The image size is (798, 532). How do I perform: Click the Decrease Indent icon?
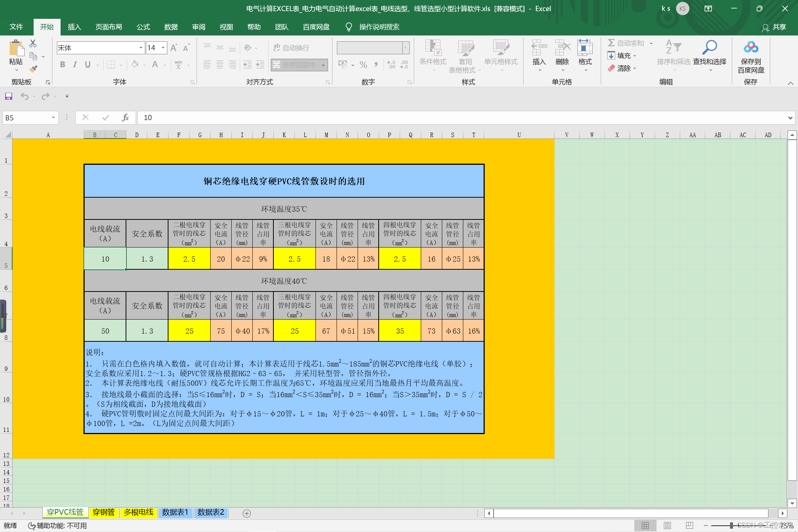[248, 65]
